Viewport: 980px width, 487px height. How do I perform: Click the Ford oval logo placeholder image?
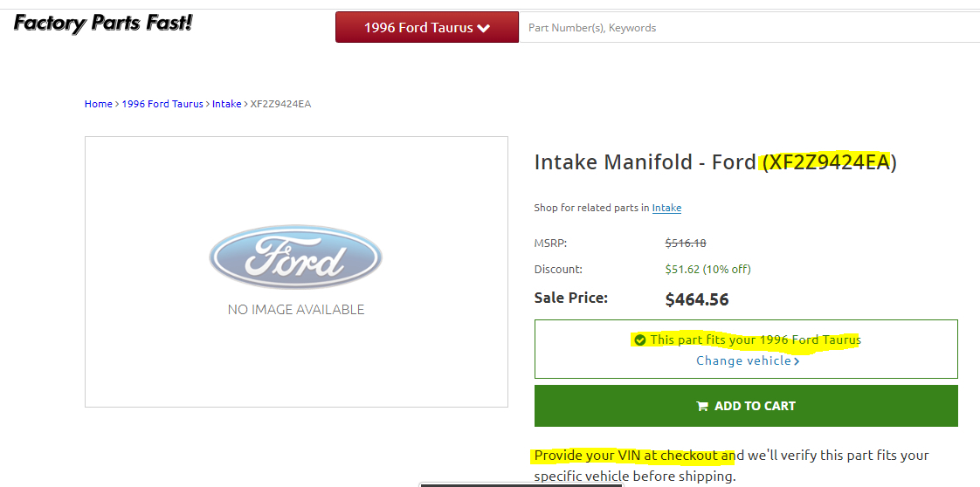(295, 257)
